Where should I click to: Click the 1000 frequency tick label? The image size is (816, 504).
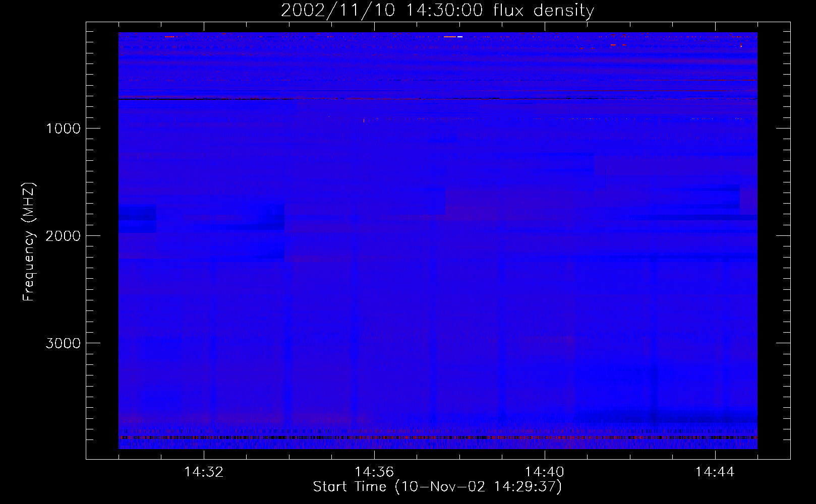[63, 129]
